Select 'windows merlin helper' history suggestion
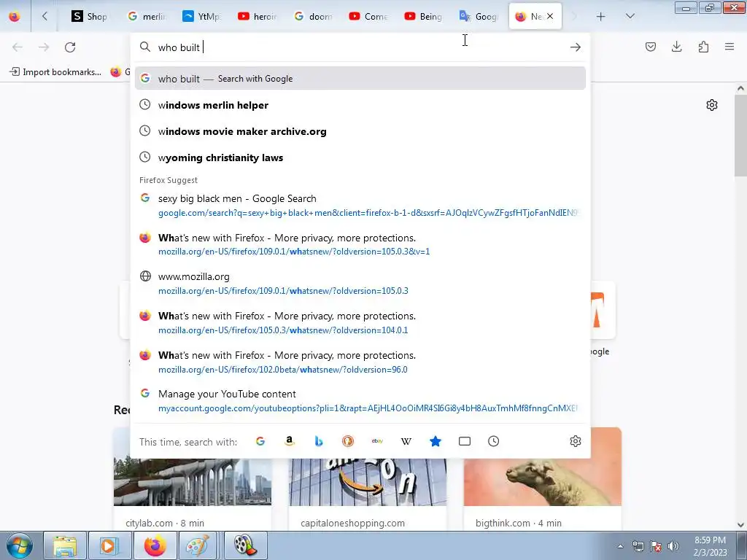 [x=360, y=105]
